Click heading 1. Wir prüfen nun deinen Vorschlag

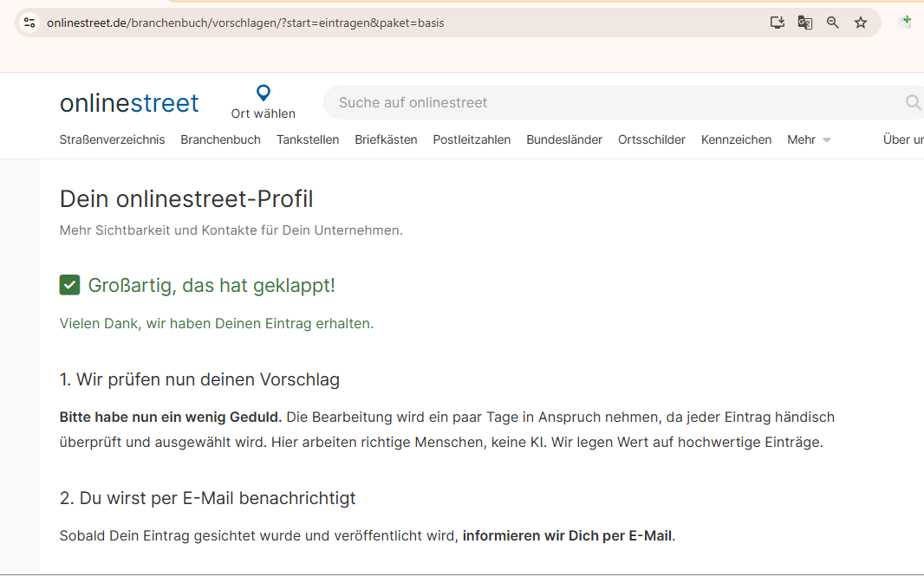click(199, 379)
